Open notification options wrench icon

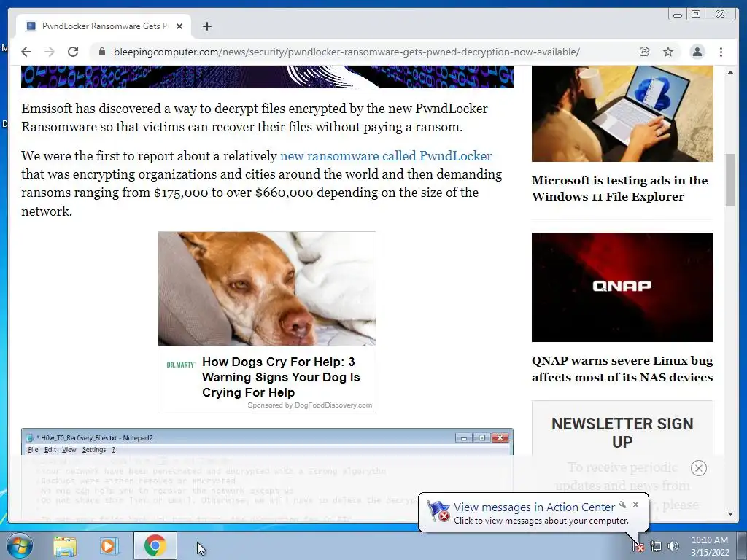[x=622, y=505]
